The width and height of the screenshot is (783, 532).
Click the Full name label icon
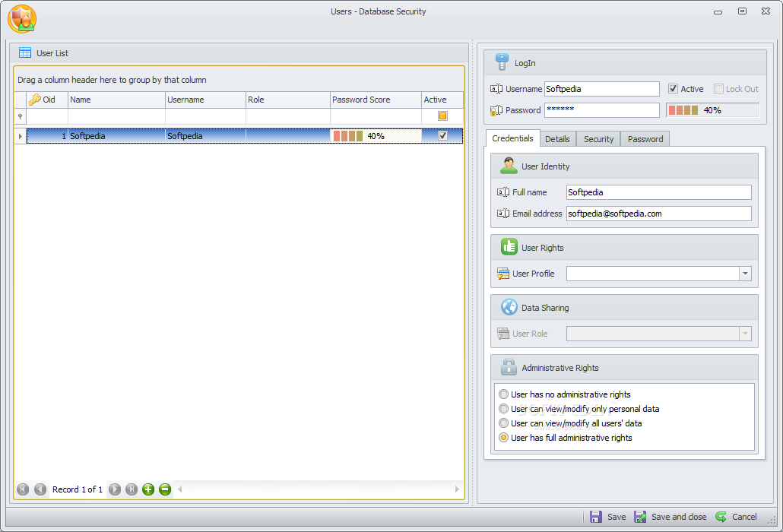[x=502, y=192]
